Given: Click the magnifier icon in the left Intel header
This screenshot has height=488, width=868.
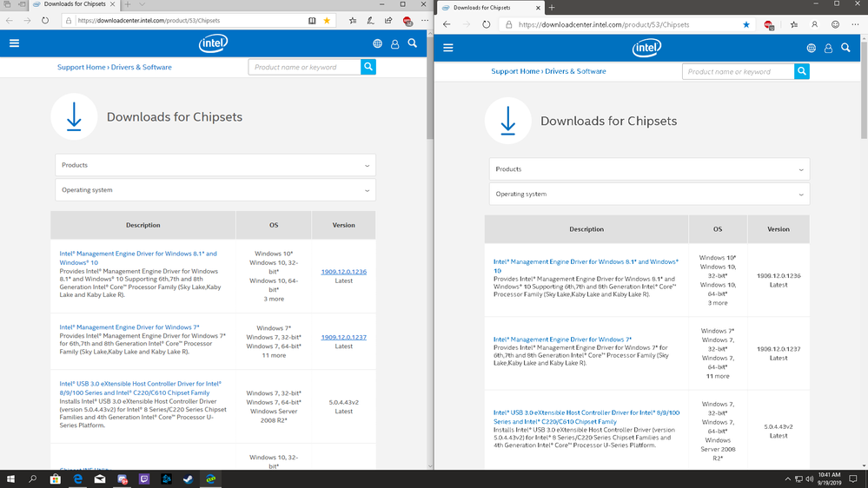Looking at the screenshot, I should tap(413, 43).
